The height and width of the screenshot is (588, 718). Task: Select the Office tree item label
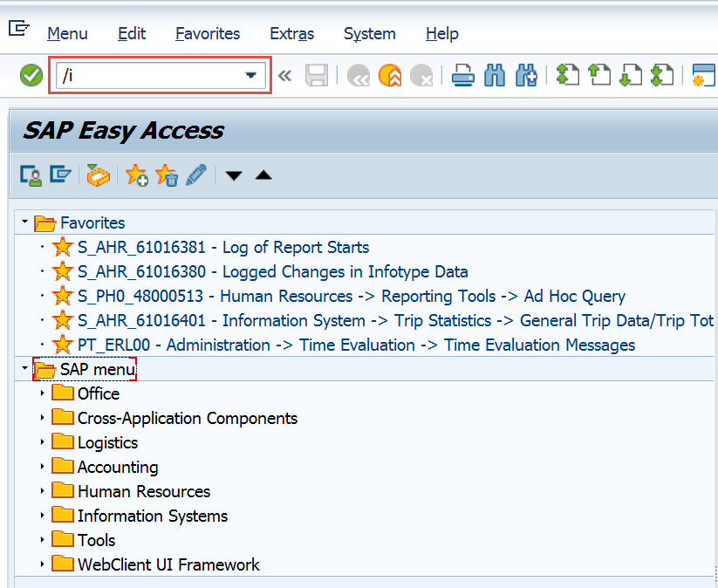pos(99,393)
